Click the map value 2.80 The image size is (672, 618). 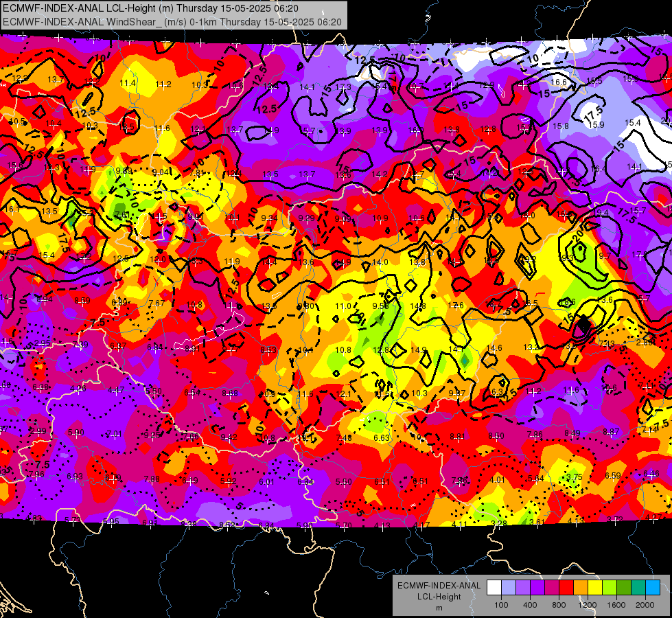coord(644,342)
